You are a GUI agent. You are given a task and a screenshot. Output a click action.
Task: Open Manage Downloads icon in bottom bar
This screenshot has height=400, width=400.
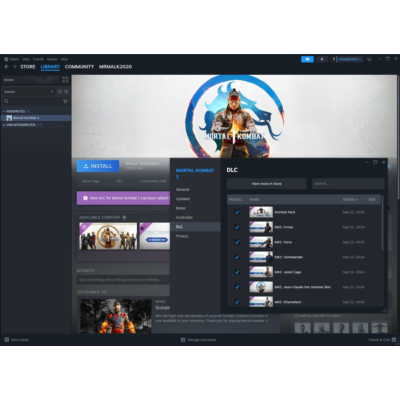point(183,340)
